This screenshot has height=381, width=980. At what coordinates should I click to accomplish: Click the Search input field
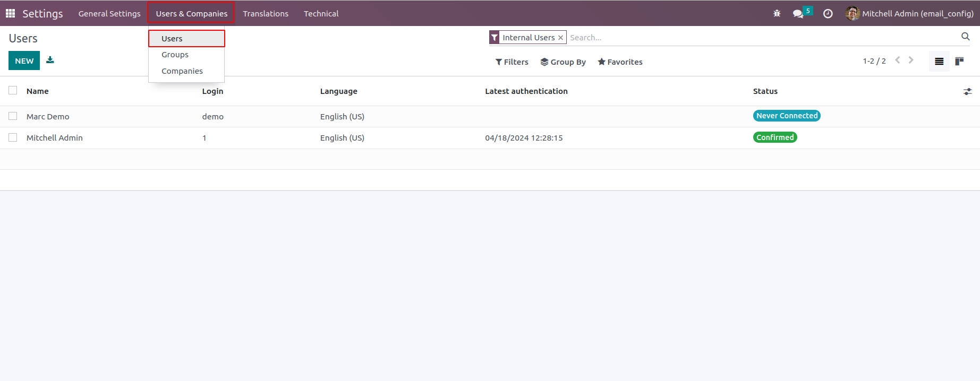763,38
